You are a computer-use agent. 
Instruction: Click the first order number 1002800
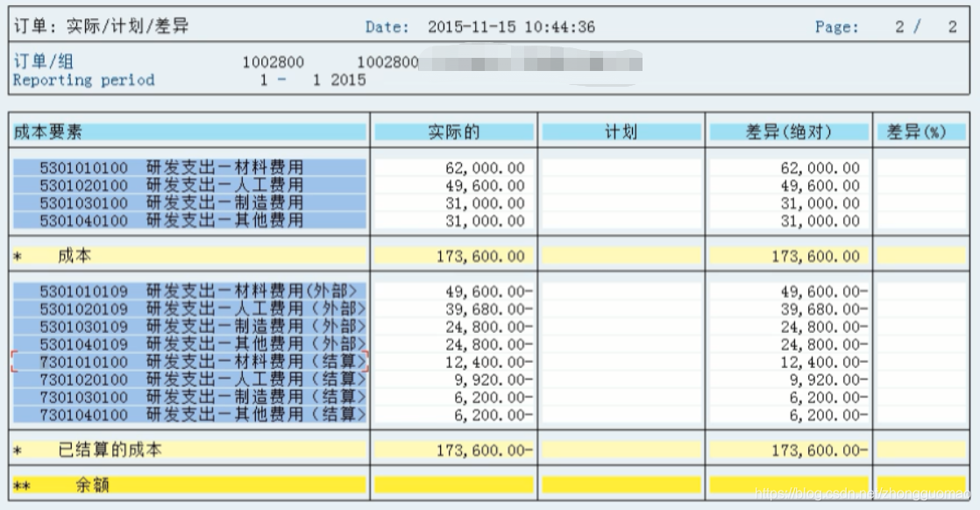click(x=273, y=62)
